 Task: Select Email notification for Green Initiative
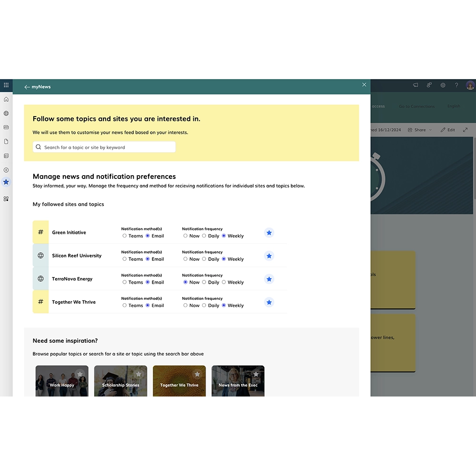149,236
